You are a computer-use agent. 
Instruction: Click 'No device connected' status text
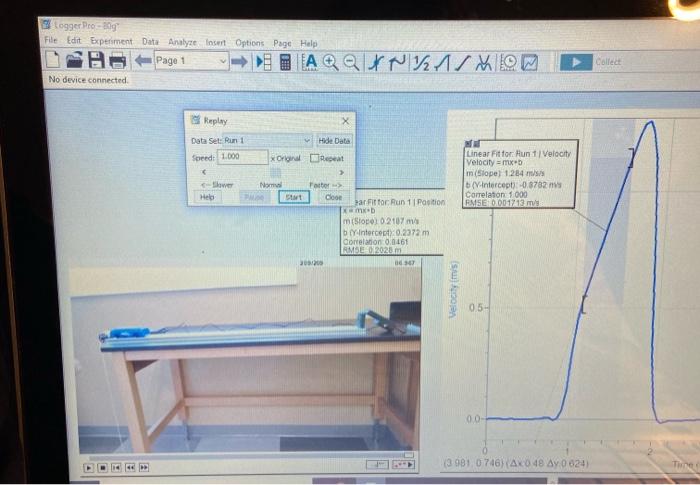(88, 79)
